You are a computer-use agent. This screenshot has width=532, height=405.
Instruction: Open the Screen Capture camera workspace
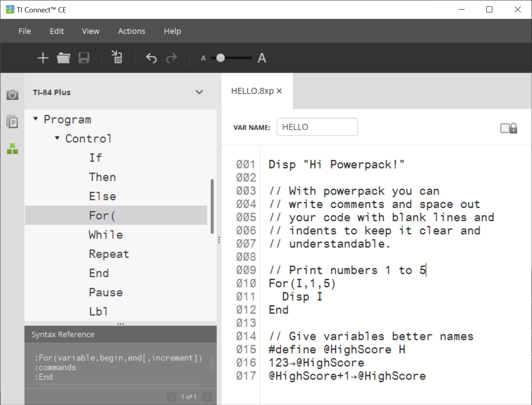coord(12,95)
